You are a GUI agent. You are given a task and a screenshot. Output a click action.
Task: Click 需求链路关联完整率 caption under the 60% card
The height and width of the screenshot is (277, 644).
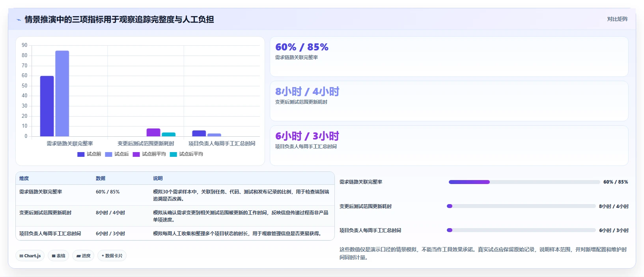297,58
